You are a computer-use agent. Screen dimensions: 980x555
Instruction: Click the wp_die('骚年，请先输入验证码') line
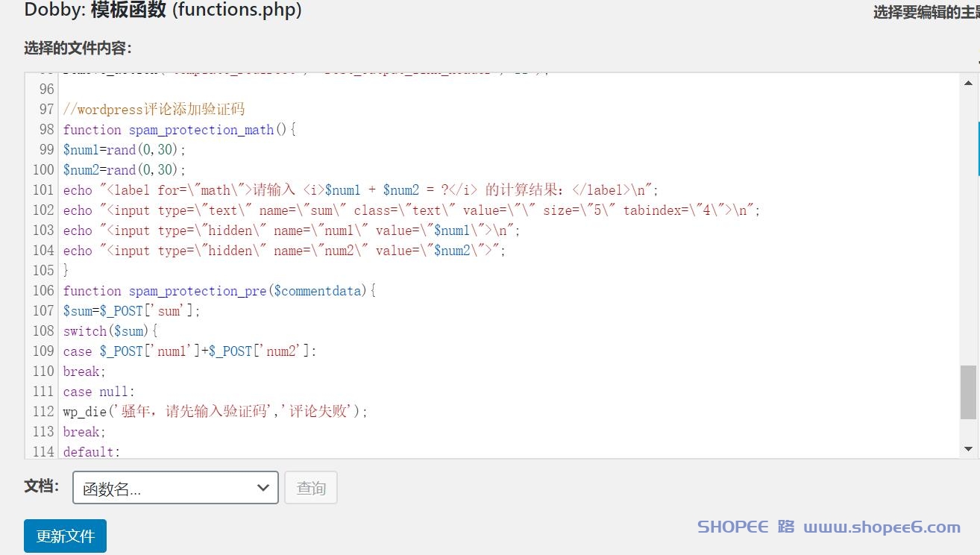click(x=216, y=411)
